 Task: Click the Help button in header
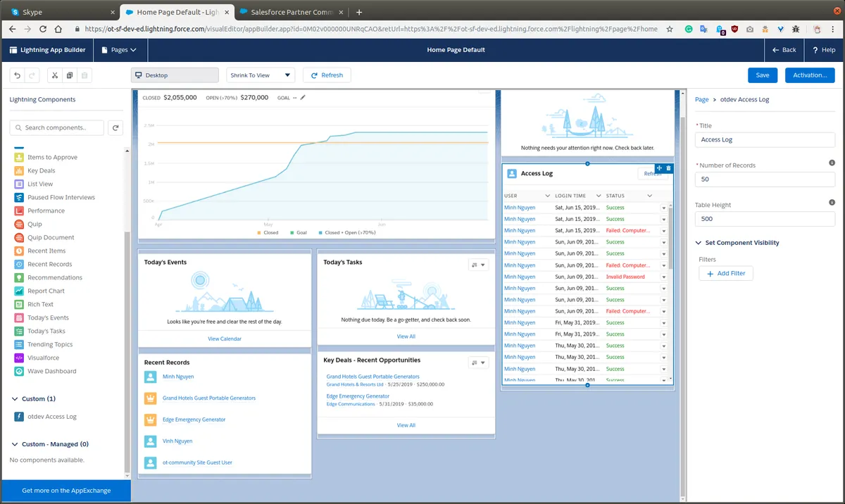pyautogui.click(x=824, y=50)
